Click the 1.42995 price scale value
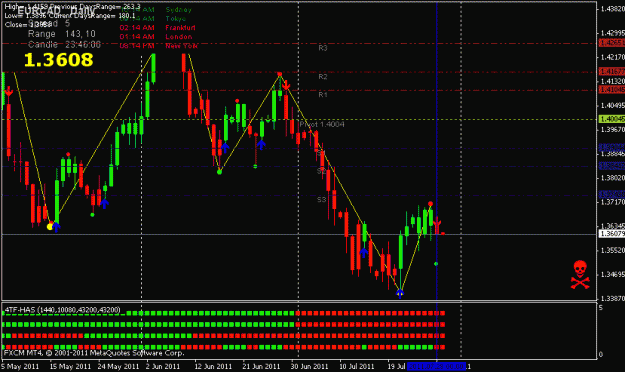625x372 pixels. (612, 33)
